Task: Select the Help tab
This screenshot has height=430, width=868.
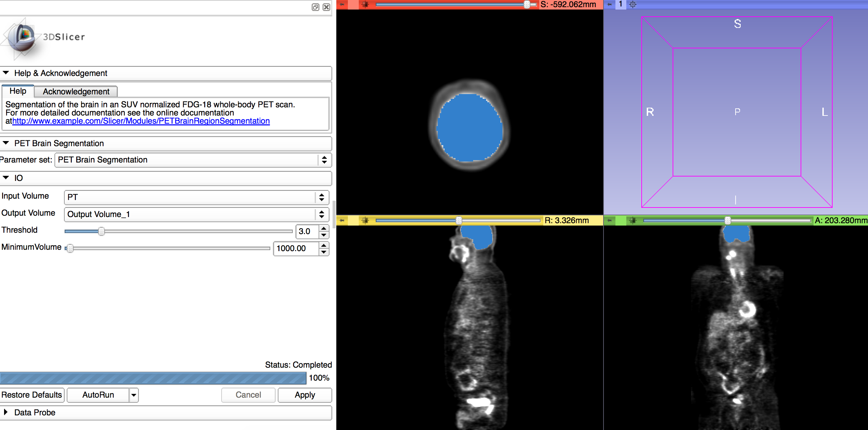Action: [x=18, y=91]
